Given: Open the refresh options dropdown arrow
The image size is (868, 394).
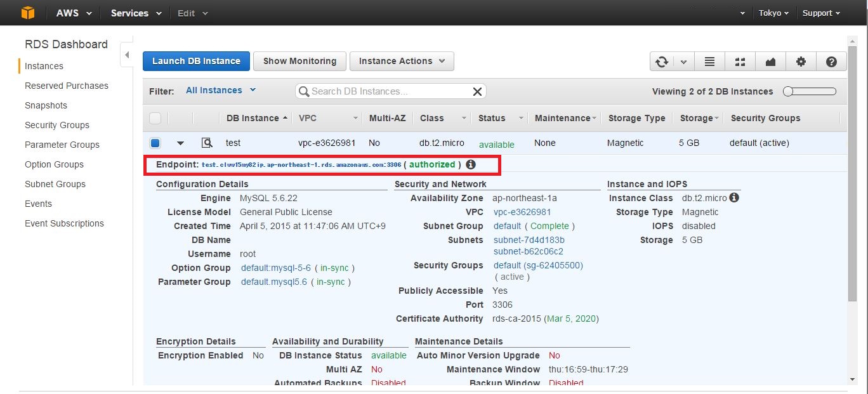Looking at the screenshot, I should (x=683, y=62).
